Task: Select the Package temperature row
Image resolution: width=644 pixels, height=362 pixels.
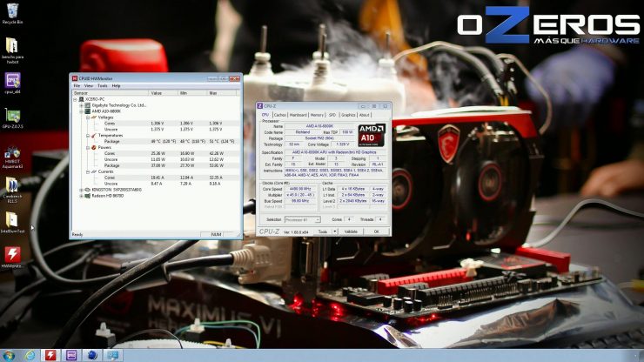Action: 156,141
